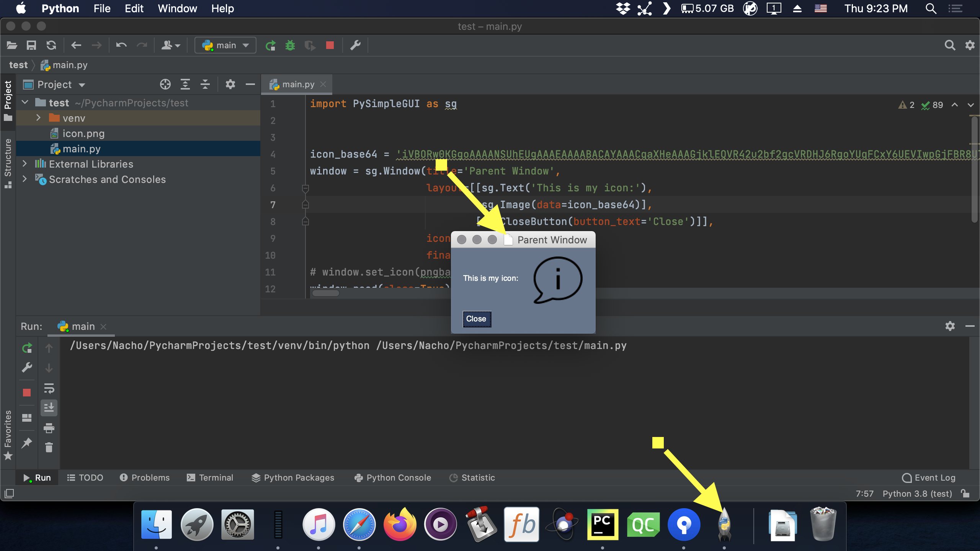The image size is (980, 551).
Task: Expand External Libraries in the Project tree
Action: click(x=24, y=164)
